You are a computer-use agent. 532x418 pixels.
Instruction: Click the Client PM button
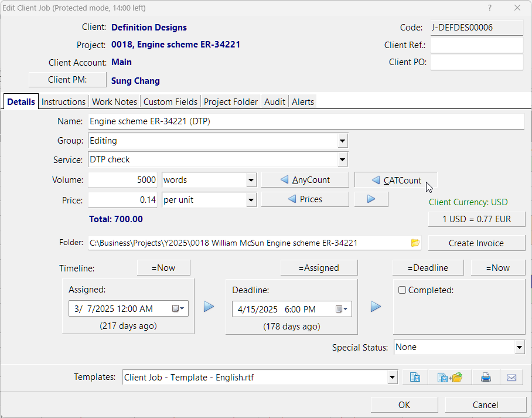click(67, 80)
